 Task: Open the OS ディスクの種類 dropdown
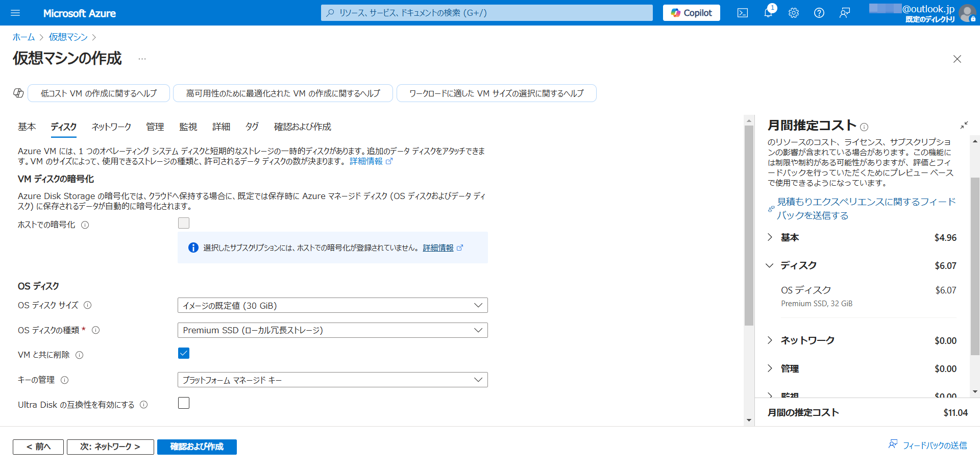pos(332,330)
